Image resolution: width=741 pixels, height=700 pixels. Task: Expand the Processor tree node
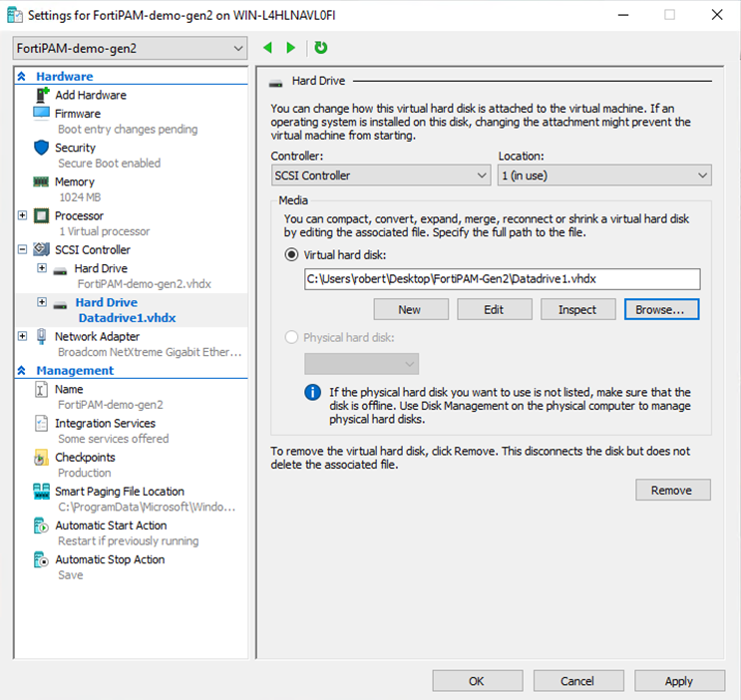coord(22,215)
